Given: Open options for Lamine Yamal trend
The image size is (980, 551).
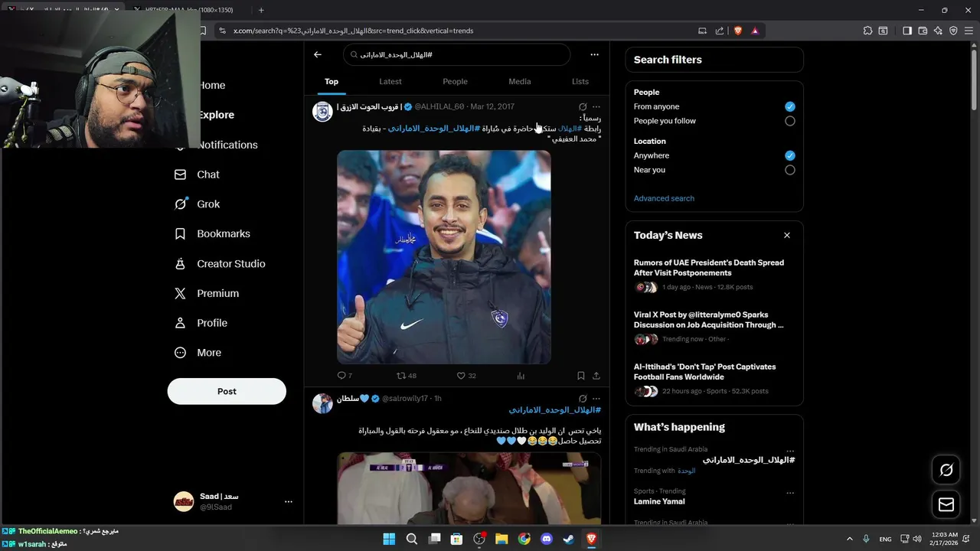Looking at the screenshot, I should [x=790, y=493].
